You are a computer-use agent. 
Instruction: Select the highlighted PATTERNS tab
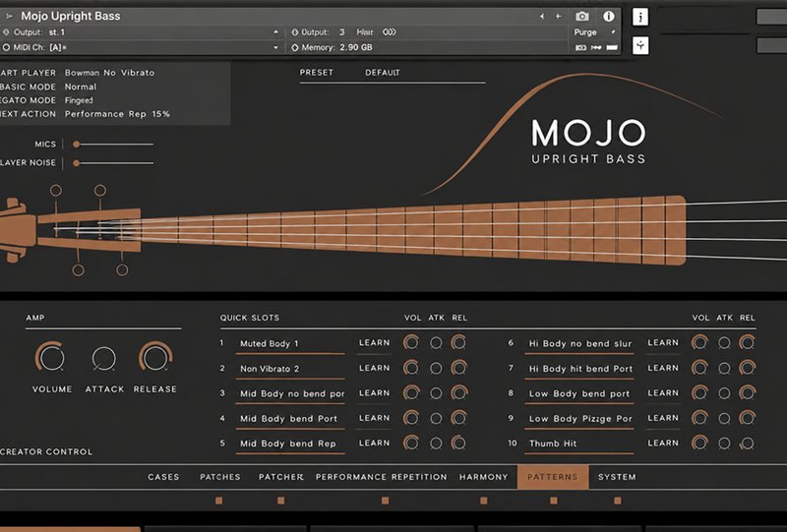click(553, 477)
